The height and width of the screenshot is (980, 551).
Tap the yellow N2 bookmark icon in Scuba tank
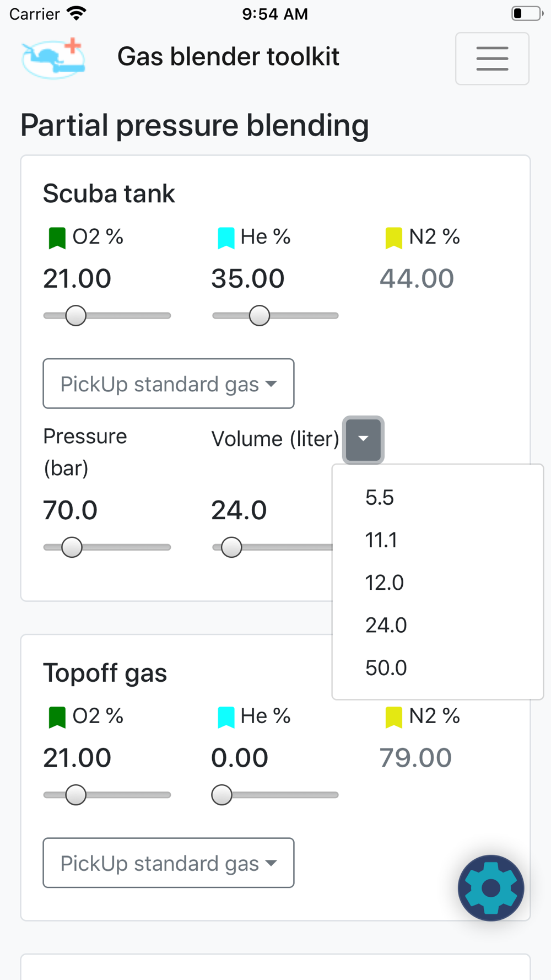click(x=394, y=238)
